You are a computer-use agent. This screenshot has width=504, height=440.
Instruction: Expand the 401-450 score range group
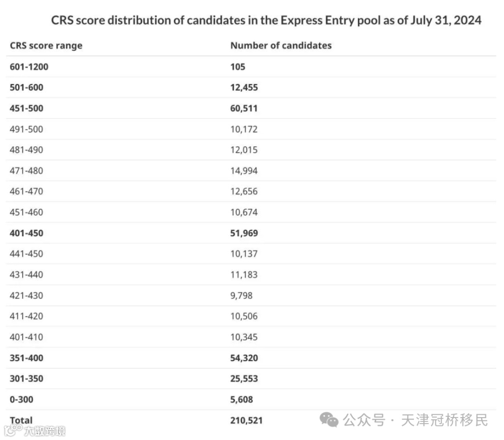(27, 233)
